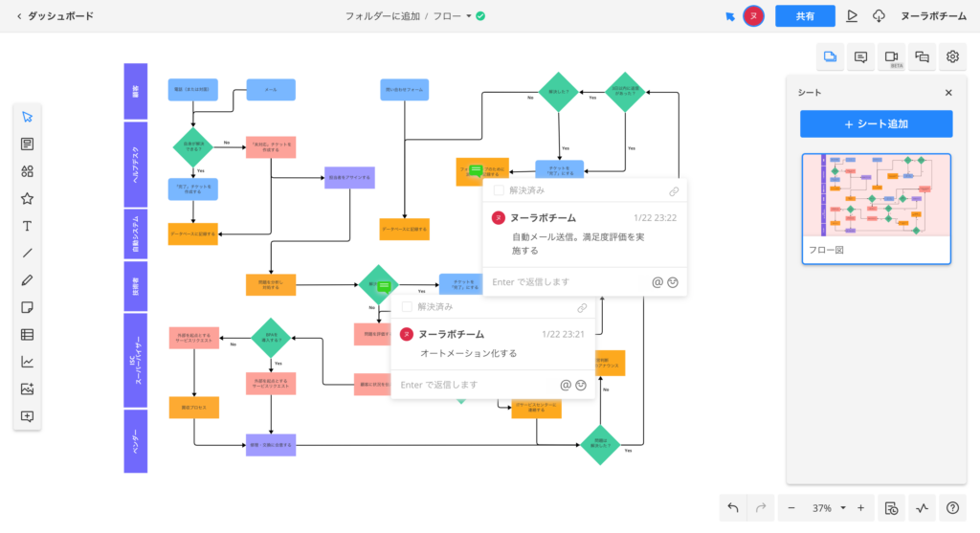Select the line connector tool
The width and height of the screenshot is (980, 533).
(27, 254)
